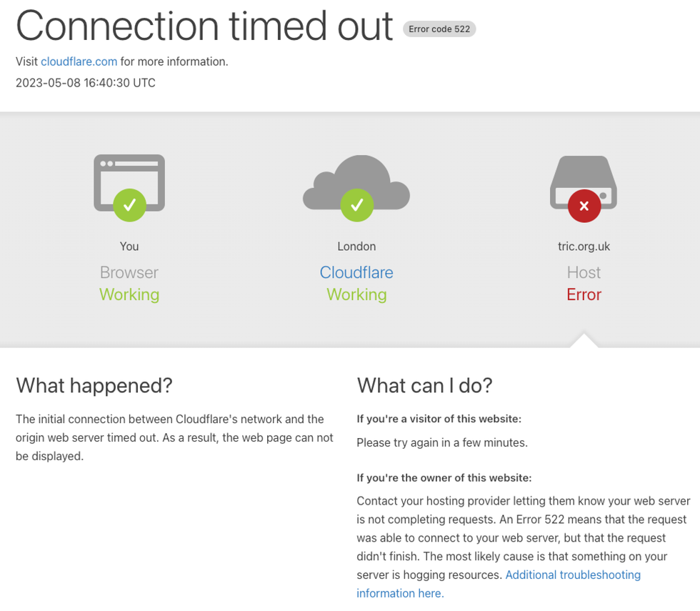Click the What can I do? heading
The image size is (700, 611).
pyautogui.click(x=424, y=385)
